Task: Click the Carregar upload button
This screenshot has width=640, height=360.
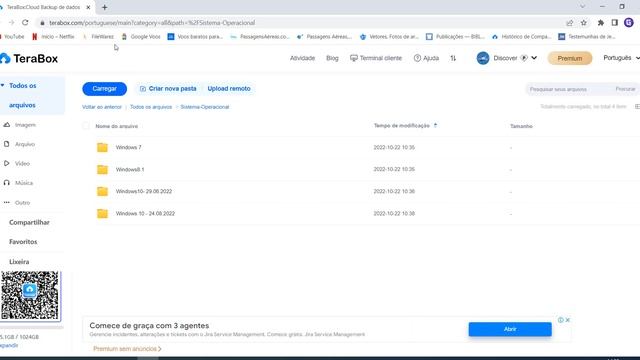Action: pyautogui.click(x=104, y=89)
